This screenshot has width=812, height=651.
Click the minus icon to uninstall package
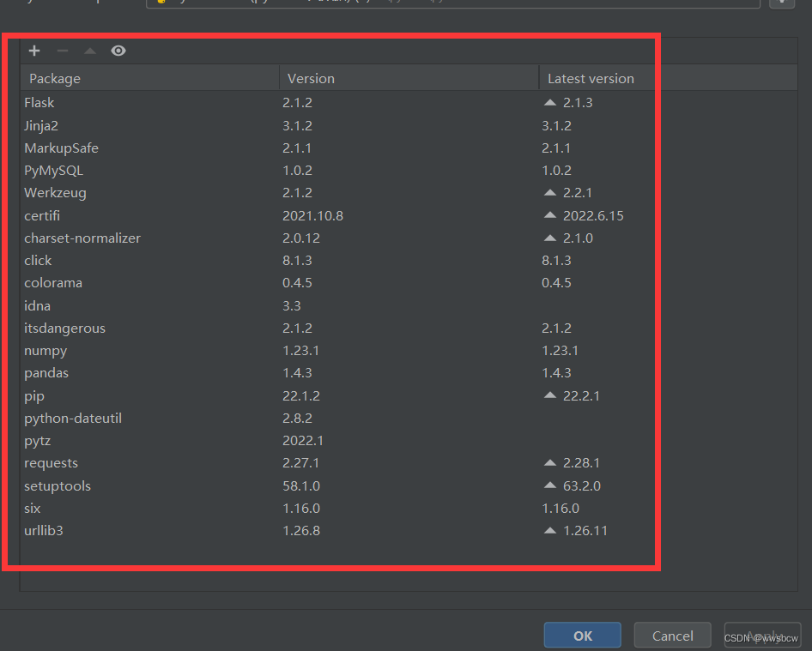click(x=63, y=51)
